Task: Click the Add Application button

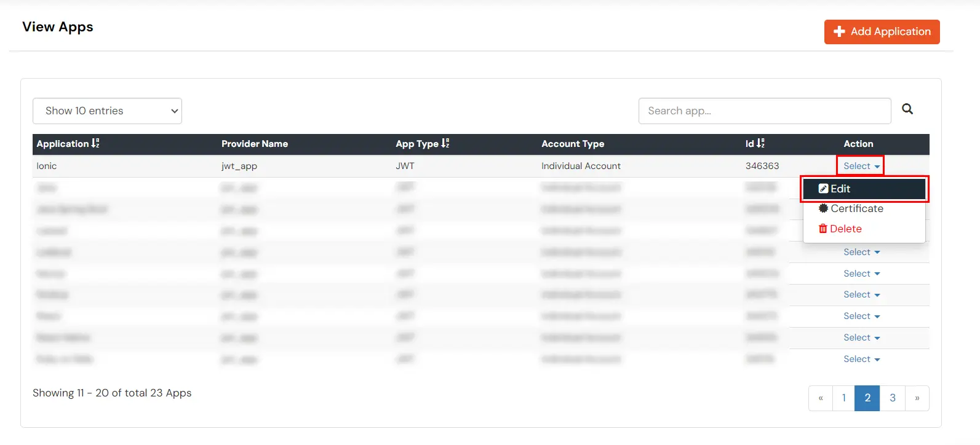Action: tap(882, 31)
